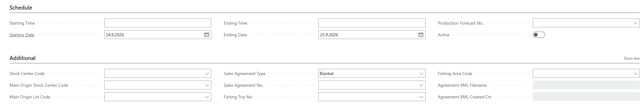Expand the Fishing Area Code dropdown
644x111 pixels.
635,73
